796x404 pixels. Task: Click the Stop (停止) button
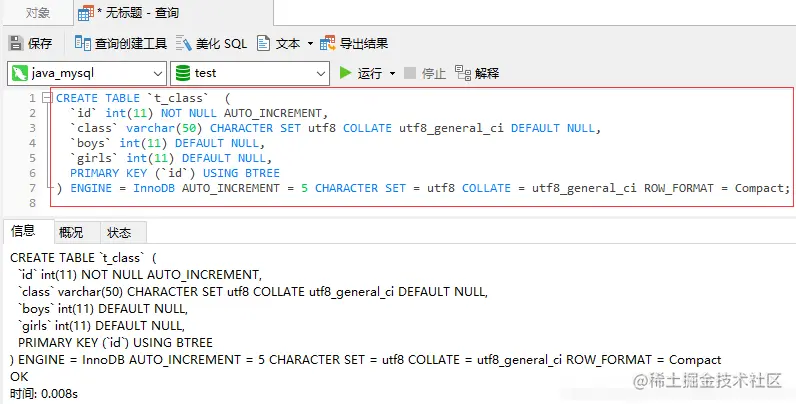(x=424, y=73)
